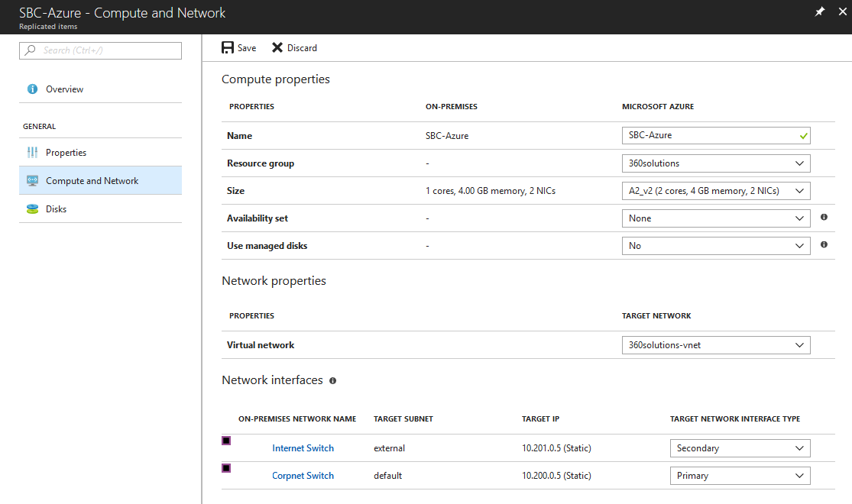Click the 'Use managed disks' property label
Screen dimensions: 852x504
[x=267, y=245]
